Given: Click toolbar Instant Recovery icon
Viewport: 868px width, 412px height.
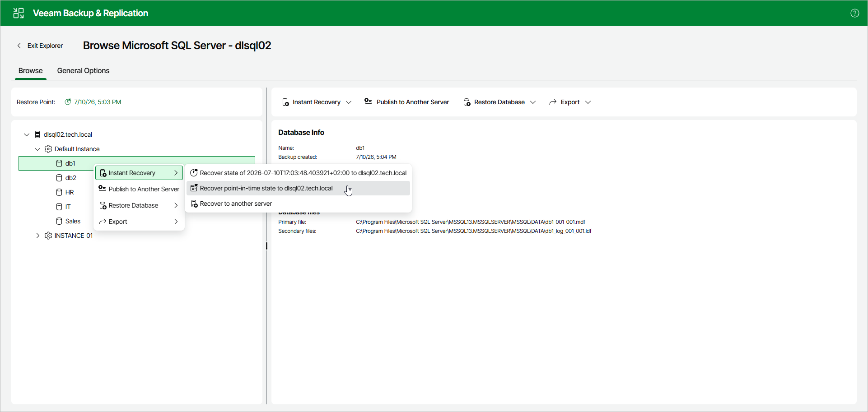Looking at the screenshot, I should click(285, 102).
